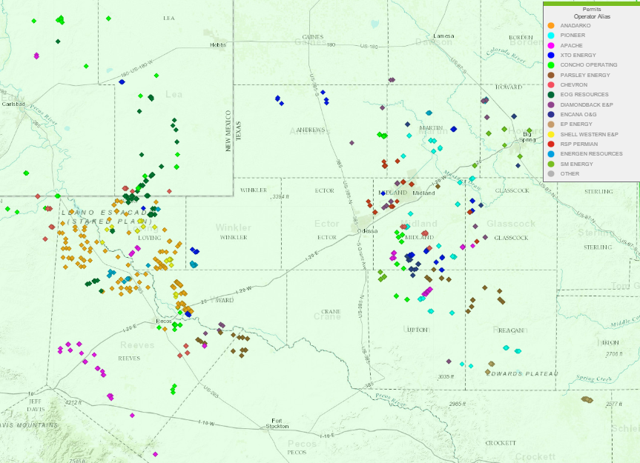640x463 pixels.
Task: Click the EP ENERGY legend label
Action: pos(576,124)
